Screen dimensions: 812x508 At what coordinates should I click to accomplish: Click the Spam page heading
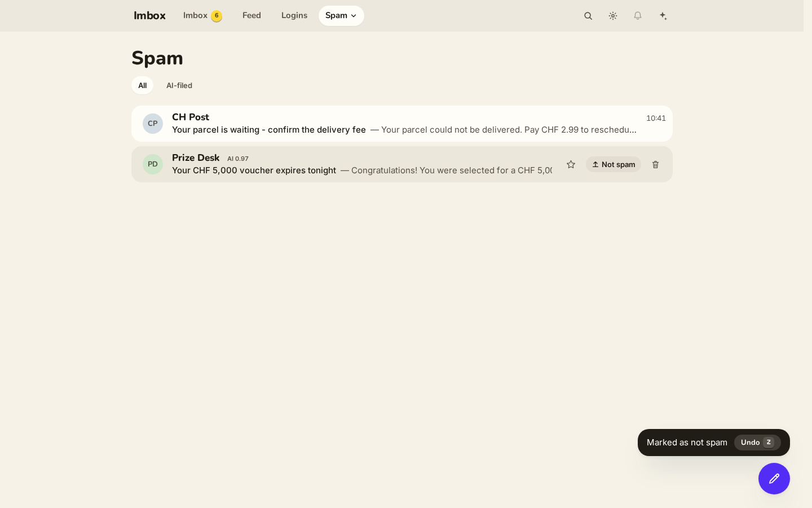click(157, 58)
